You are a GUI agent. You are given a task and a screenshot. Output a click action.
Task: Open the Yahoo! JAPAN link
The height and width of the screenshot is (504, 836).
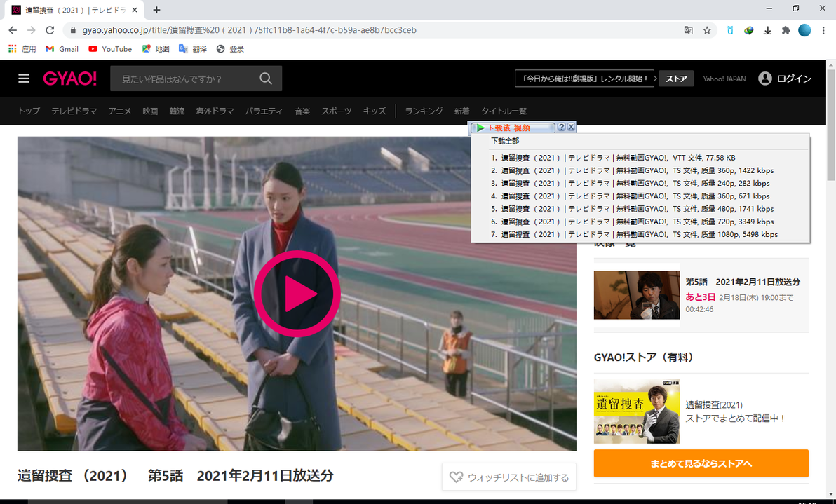point(724,79)
